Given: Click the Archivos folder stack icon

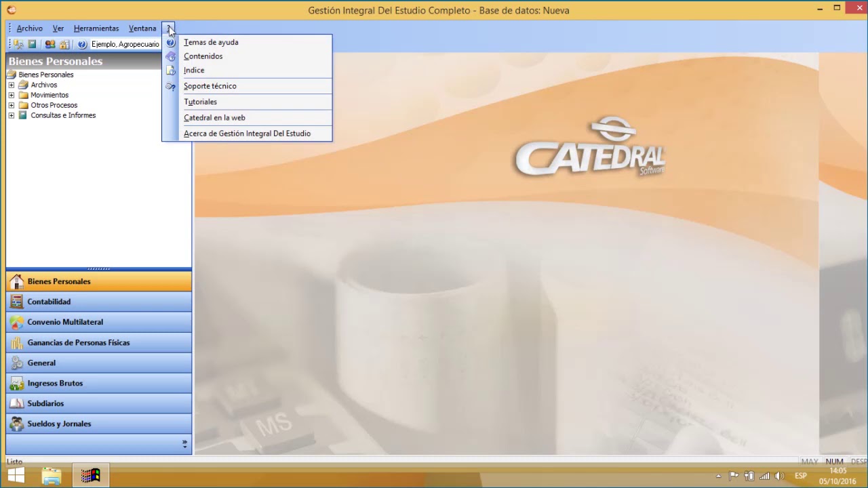Looking at the screenshot, I should [23, 85].
